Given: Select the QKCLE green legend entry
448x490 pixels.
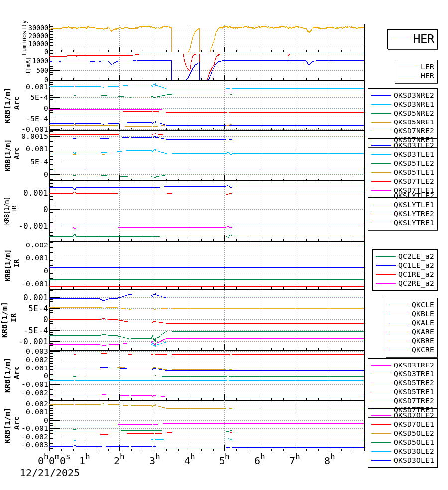Looking at the screenshot, I should click(x=423, y=304).
